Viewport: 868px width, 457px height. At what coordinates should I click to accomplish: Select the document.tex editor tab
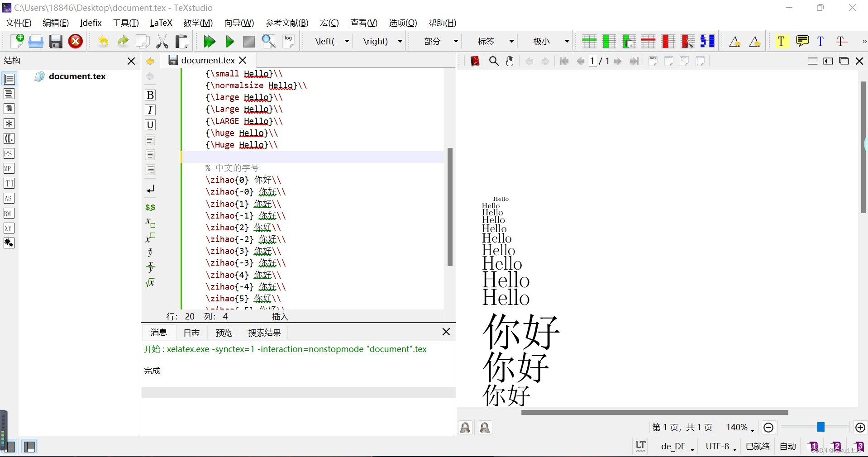tap(207, 60)
